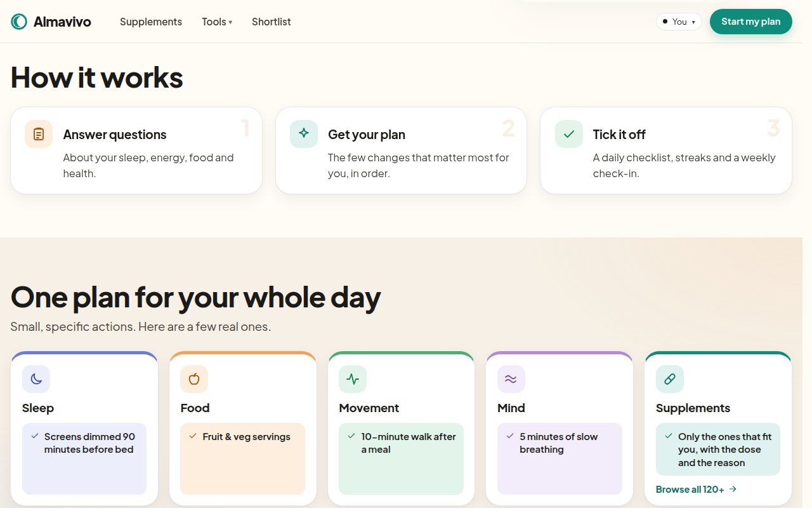The image size is (812, 508).
Task: Click the Get your plan card title
Action: pos(367,135)
